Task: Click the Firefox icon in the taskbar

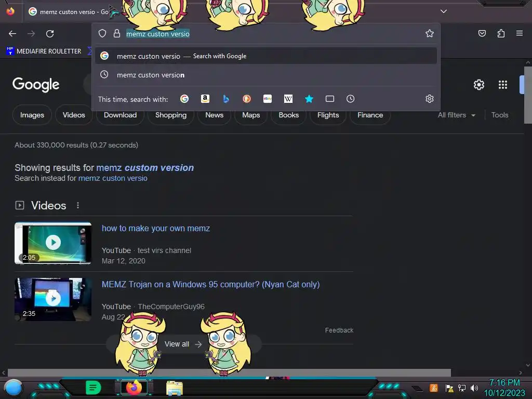Action: tap(134, 388)
